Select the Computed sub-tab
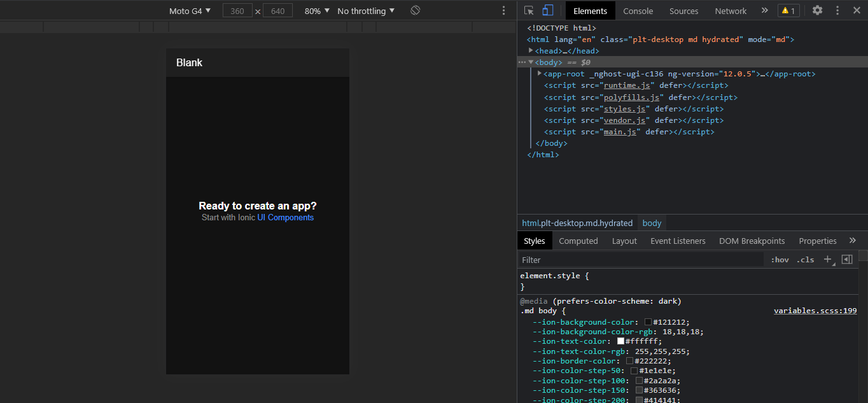The height and width of the screenshot is (403, 868). [578, 241]
